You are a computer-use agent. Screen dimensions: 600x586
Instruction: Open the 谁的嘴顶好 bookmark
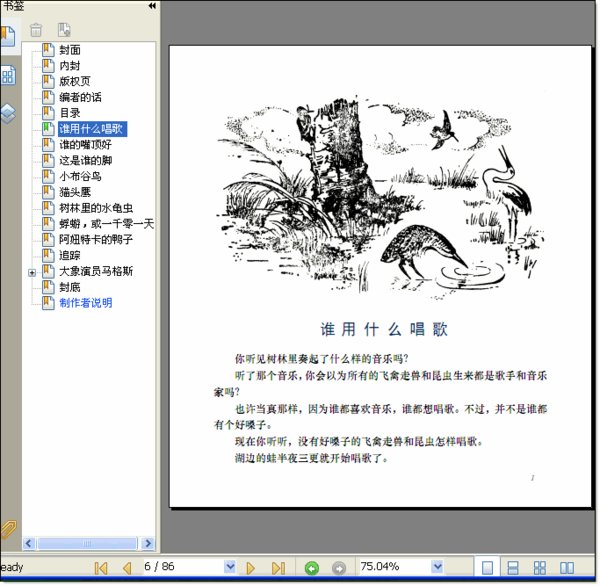(85, 145)
